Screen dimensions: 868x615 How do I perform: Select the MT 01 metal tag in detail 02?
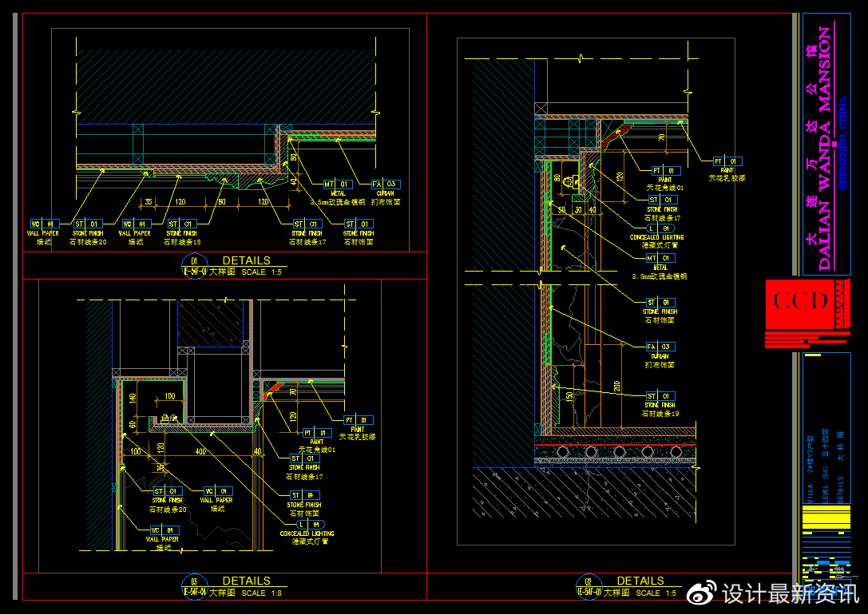coord(660,259)
